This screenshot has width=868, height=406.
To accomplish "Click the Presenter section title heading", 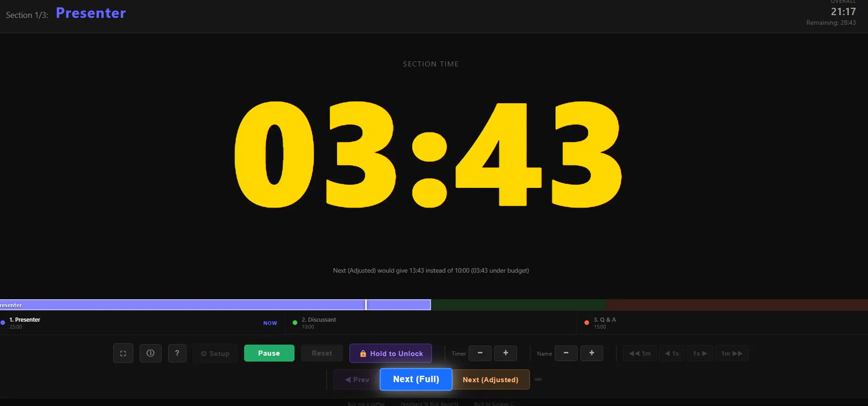I will (91, 13).
